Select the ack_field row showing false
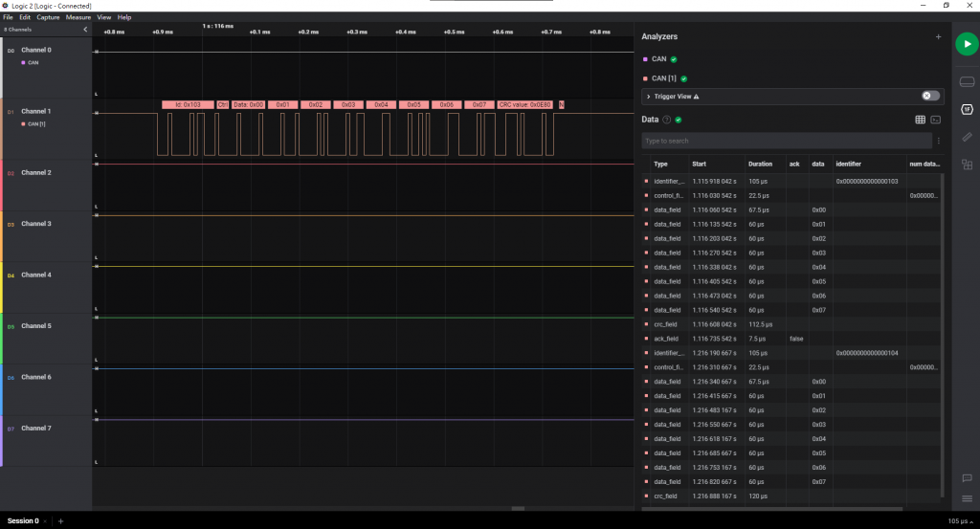980x529 pixels. tap(791, 339)
